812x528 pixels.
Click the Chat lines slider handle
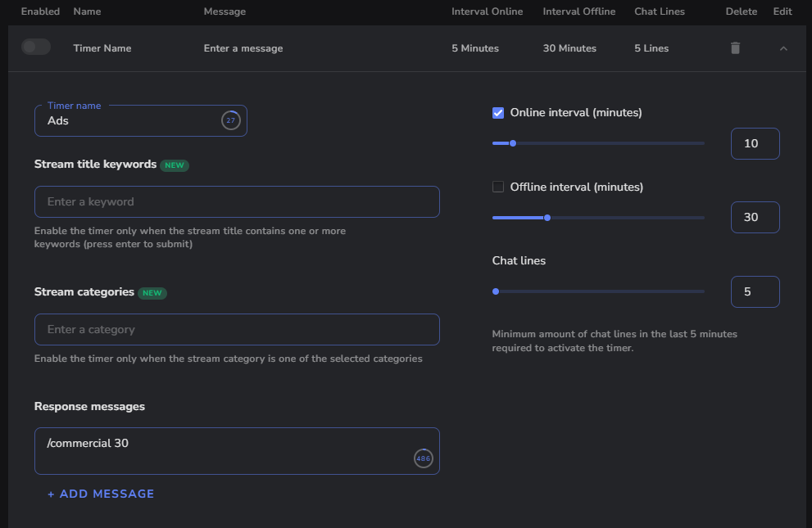(496, 291)
